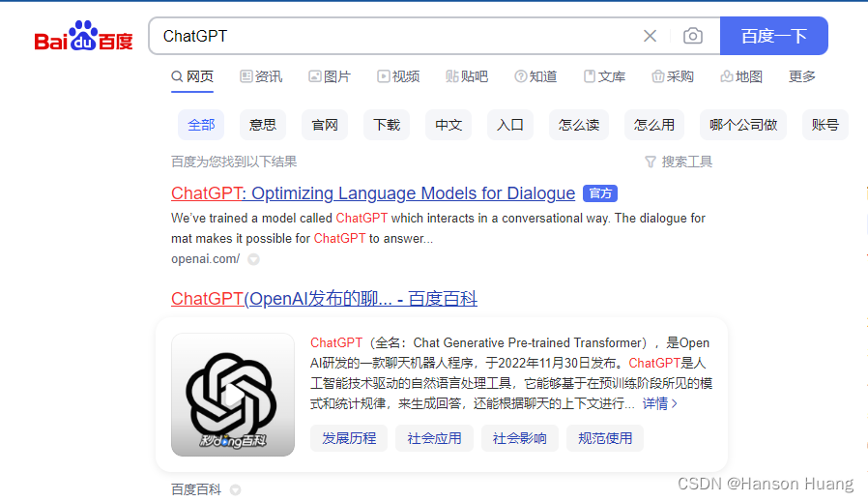Select the 网页 tab
Image resolution: width=868 pixels, height=502 pixels.
192,76
